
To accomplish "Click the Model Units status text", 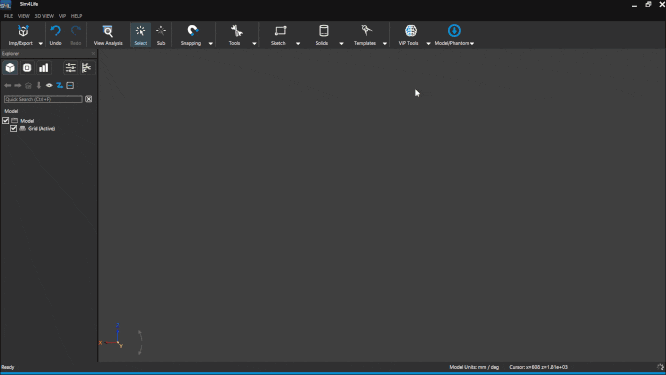I will pos(474,367).
